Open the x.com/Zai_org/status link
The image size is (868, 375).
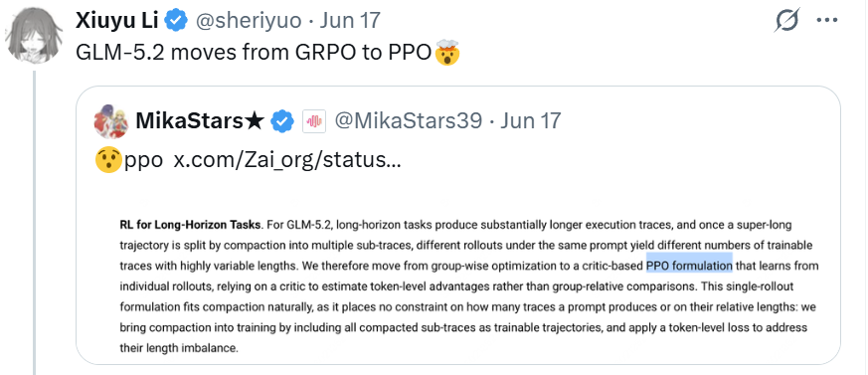[x=287, y=160]
